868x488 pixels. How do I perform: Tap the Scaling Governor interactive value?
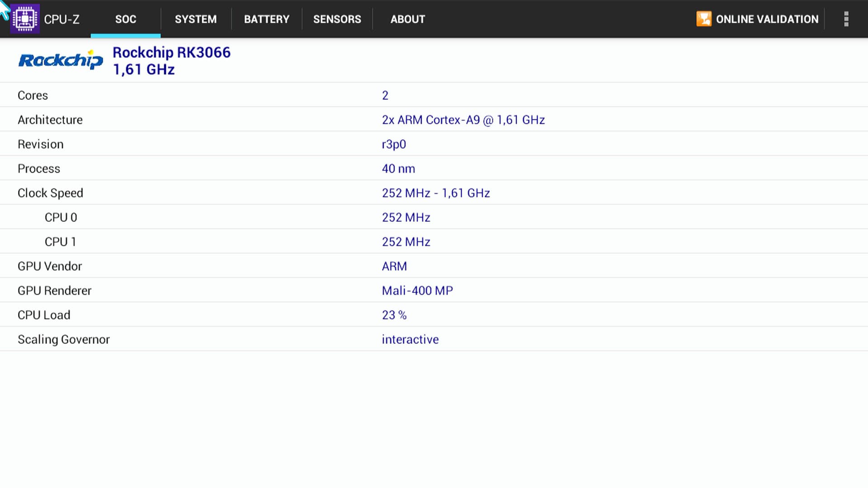(x=410, y=339)
